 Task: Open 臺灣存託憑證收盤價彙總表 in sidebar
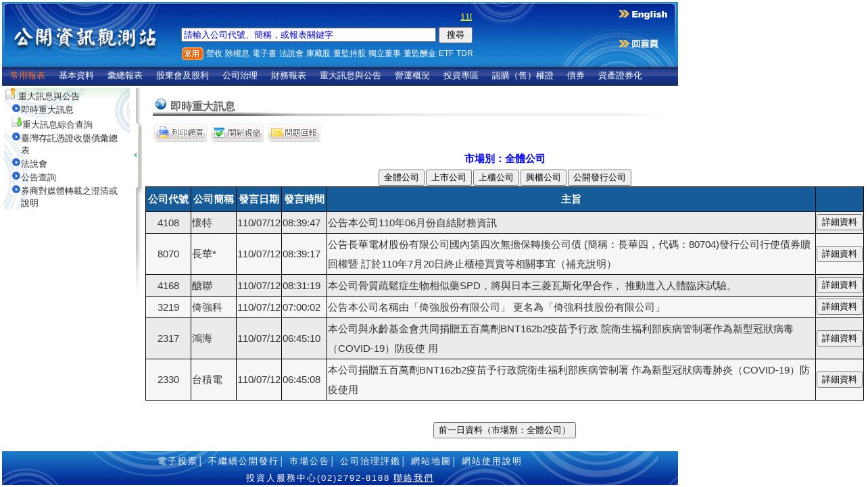(x=69, y=144)
